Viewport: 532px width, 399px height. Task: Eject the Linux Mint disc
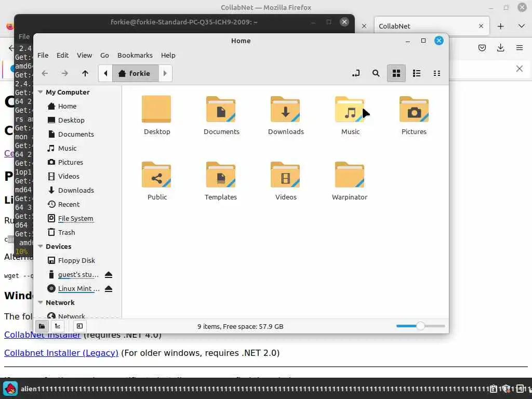point(109,289)
